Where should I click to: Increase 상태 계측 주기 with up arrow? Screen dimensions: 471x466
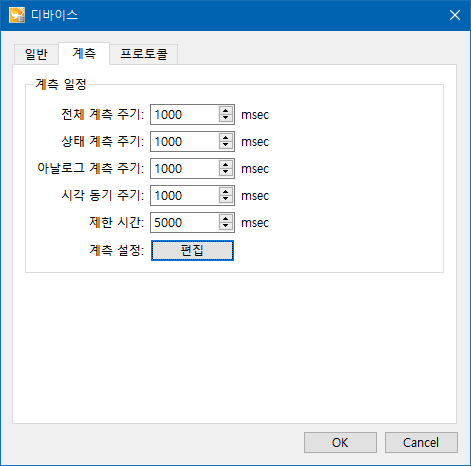[226, 138]
